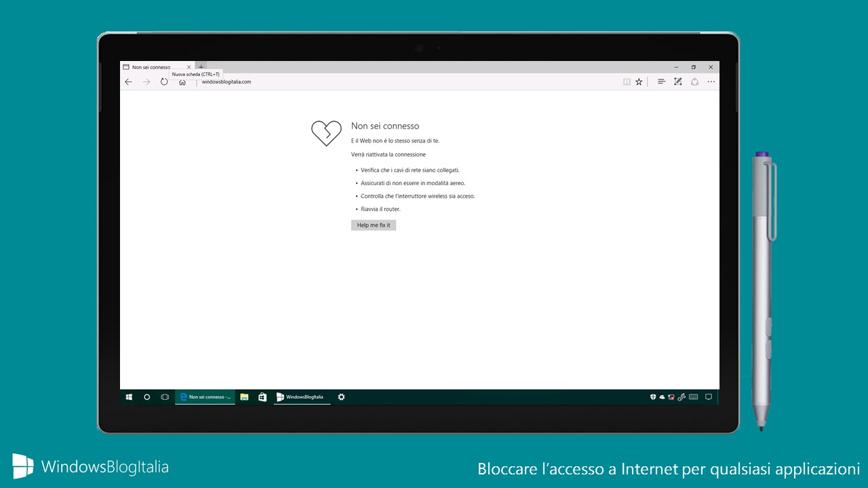Open a new tab with the plus button
The height and width of the screenshot is (488, 868).
tap(201, 67)
